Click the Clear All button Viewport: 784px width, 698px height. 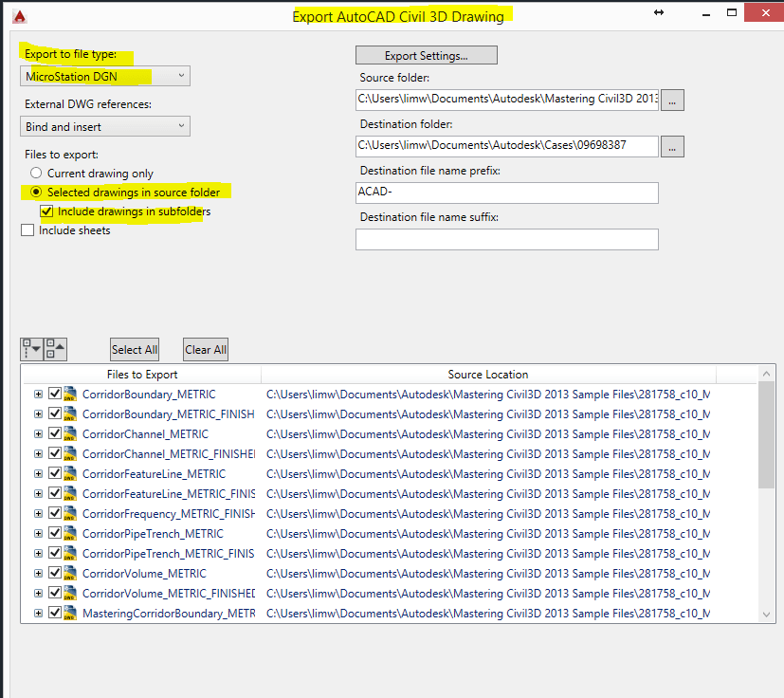pyautogui.click(x=206, y=349)
